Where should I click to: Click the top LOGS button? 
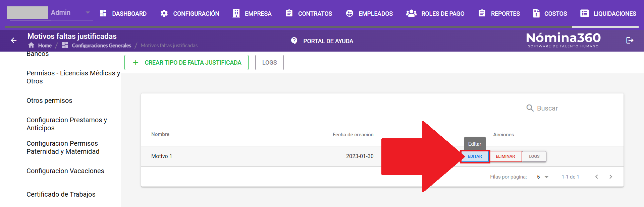(269, 63)
